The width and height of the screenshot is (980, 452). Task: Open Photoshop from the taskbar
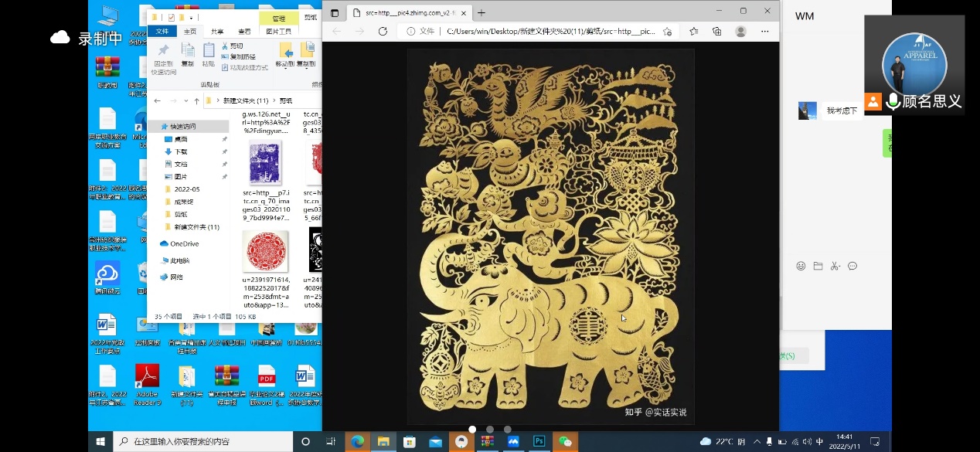point(539,441)
